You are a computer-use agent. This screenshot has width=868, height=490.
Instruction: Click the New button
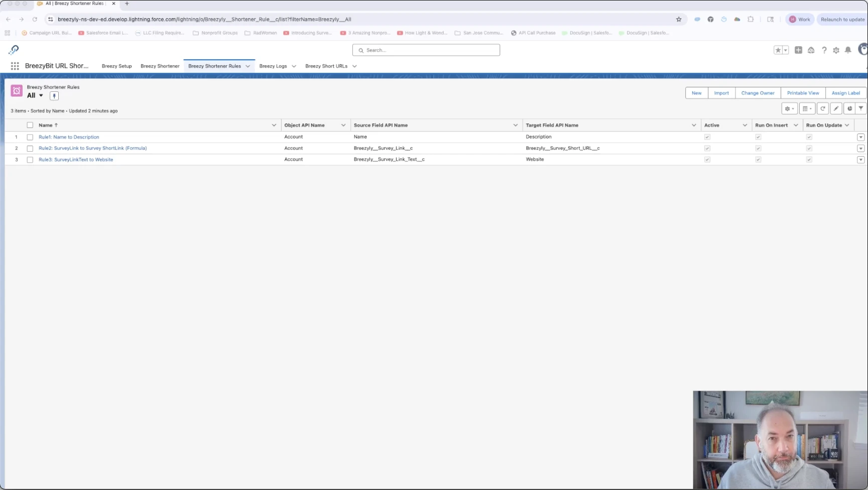(696, 93)
